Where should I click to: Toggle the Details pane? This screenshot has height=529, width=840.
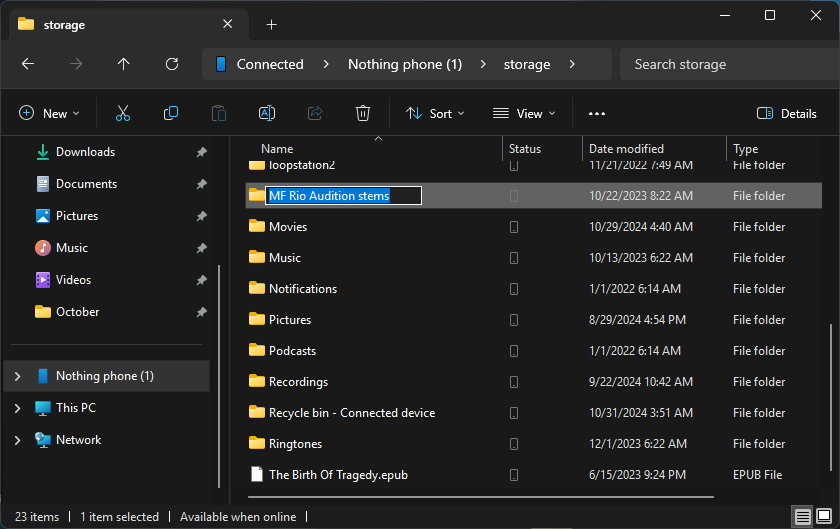click(787, 114)
